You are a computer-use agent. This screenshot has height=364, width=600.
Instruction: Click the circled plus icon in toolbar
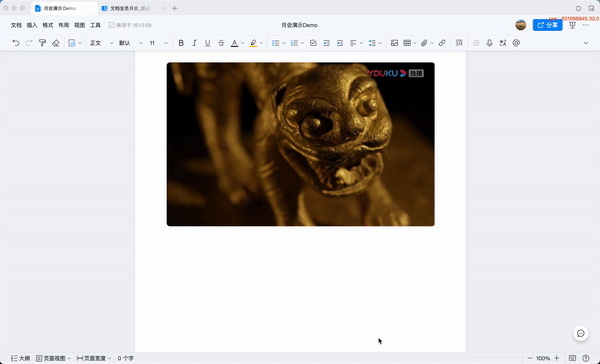click(x=476, y=43)
